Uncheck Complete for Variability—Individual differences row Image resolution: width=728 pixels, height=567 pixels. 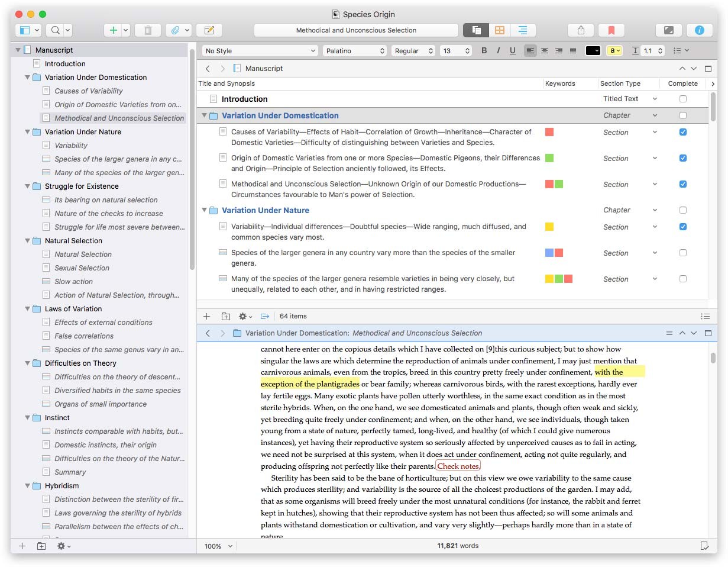683,227
